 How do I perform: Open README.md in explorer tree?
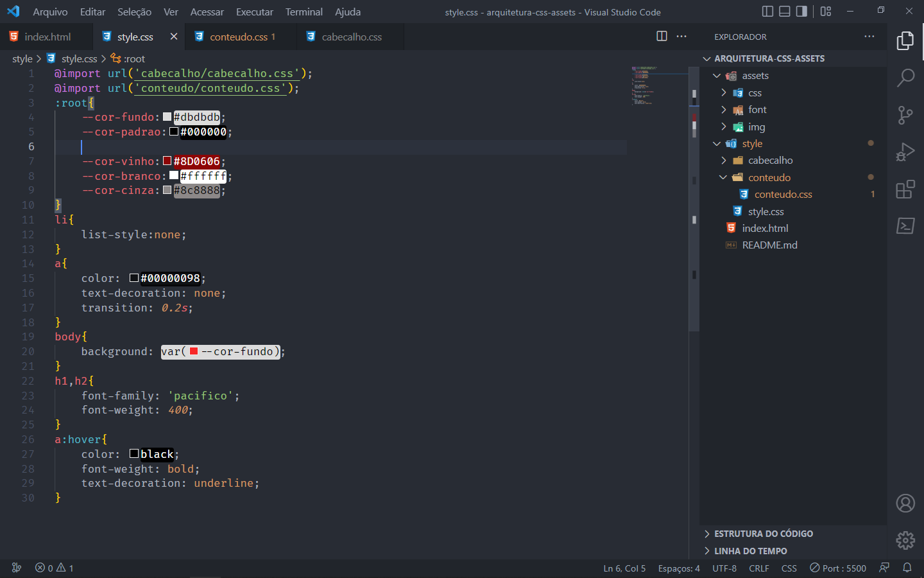point(769,245)
